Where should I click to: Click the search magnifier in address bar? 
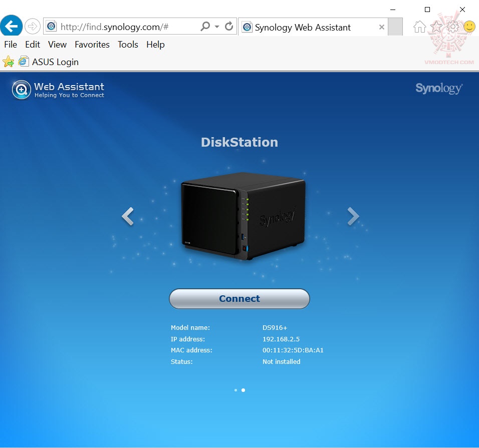205,27
